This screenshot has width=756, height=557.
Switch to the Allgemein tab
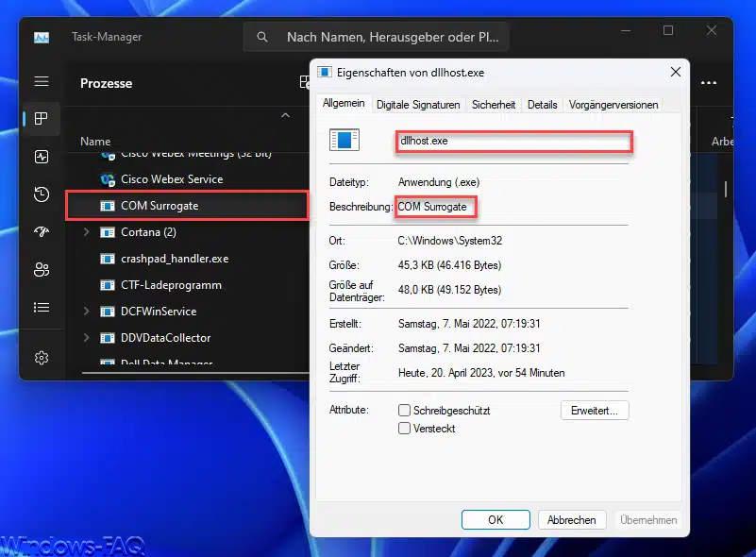[344, 103]
